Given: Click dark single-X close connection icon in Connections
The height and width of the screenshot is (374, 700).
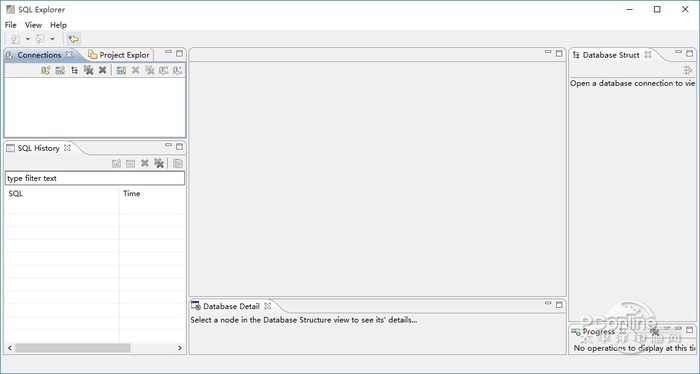Looking at the screenshot, I should coord(102,70).
